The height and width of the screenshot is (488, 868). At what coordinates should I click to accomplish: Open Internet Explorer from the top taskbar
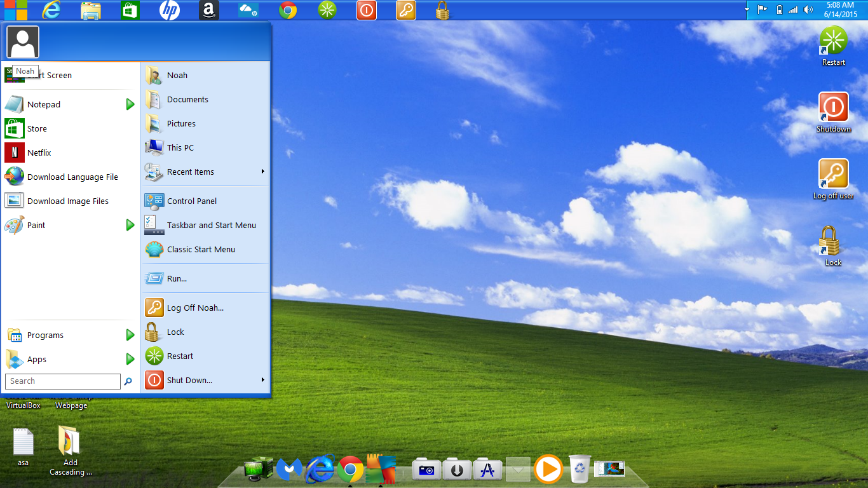click(51, 10)
